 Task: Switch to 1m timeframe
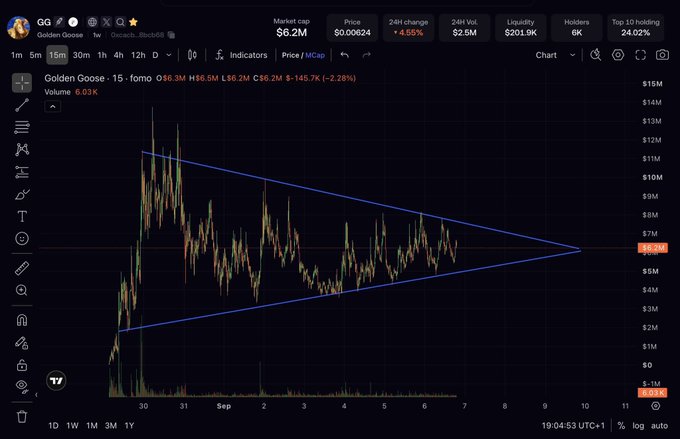[16, 55]
